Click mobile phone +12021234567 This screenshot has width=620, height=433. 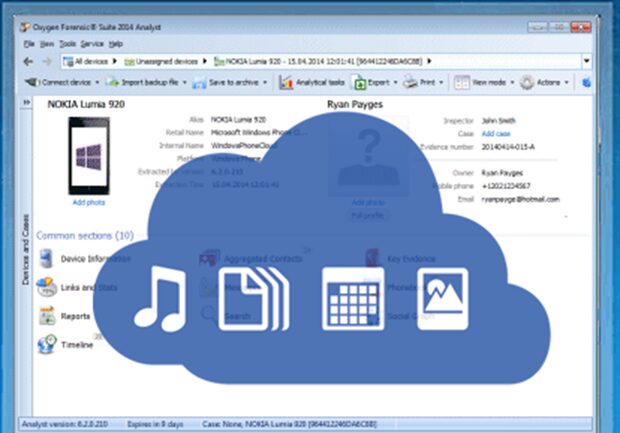point(506,186)
